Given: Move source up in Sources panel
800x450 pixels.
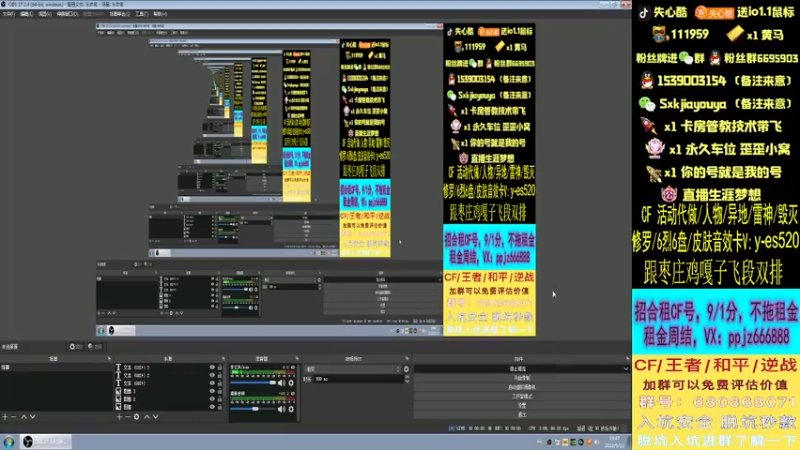Looking at the screenshot, I should 146,417.
